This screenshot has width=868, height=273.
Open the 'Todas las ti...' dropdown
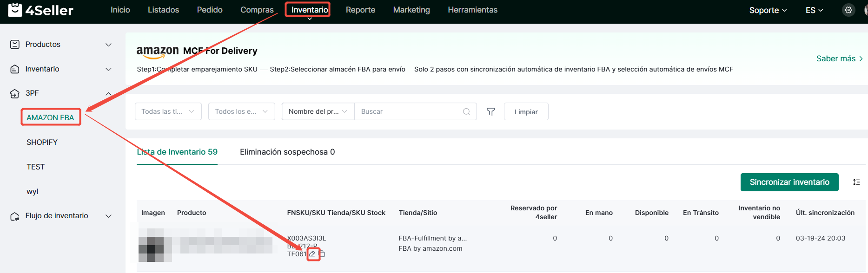coord(168,111)
